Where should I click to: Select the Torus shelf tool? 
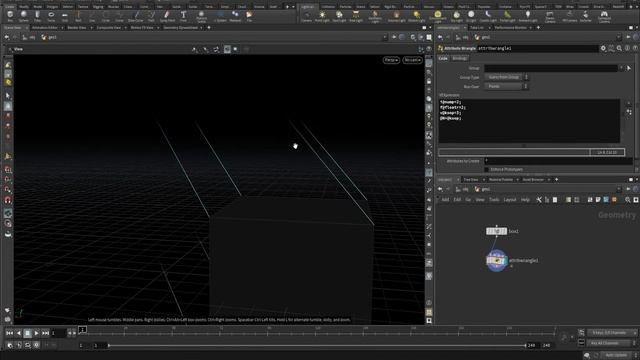pyautogui.click(x=51, y=16)
